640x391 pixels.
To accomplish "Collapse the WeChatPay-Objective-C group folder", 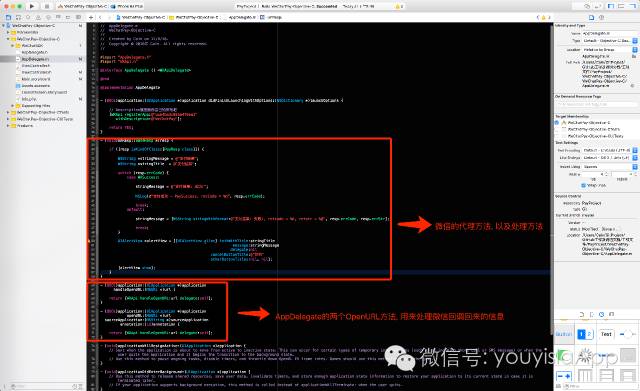I will pos(8,39).
